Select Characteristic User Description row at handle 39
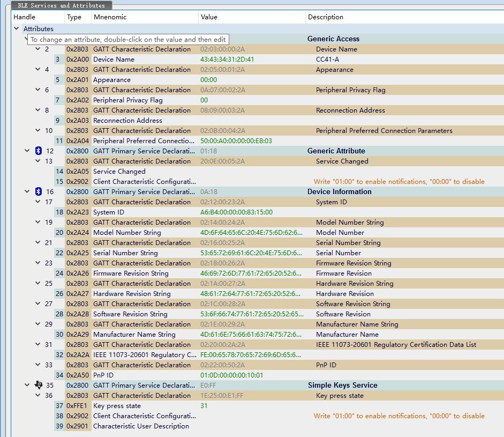 pyautogui.click(x=141, y=426)
